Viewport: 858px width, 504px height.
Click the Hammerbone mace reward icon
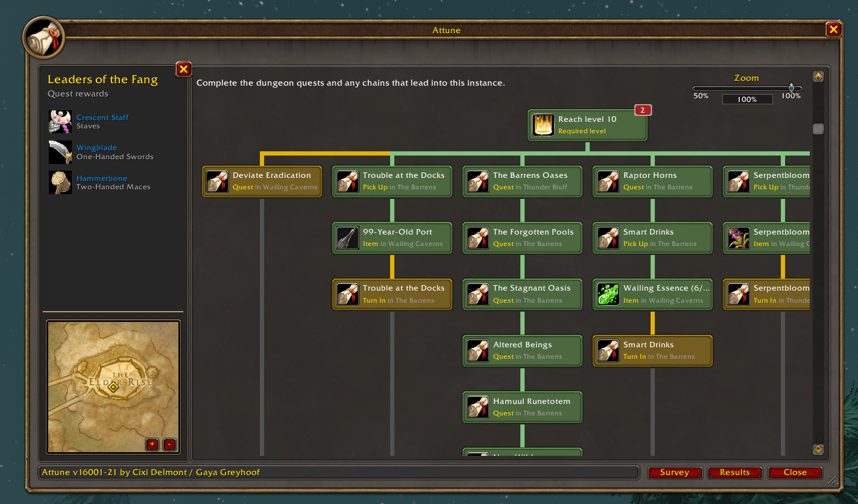60,182
